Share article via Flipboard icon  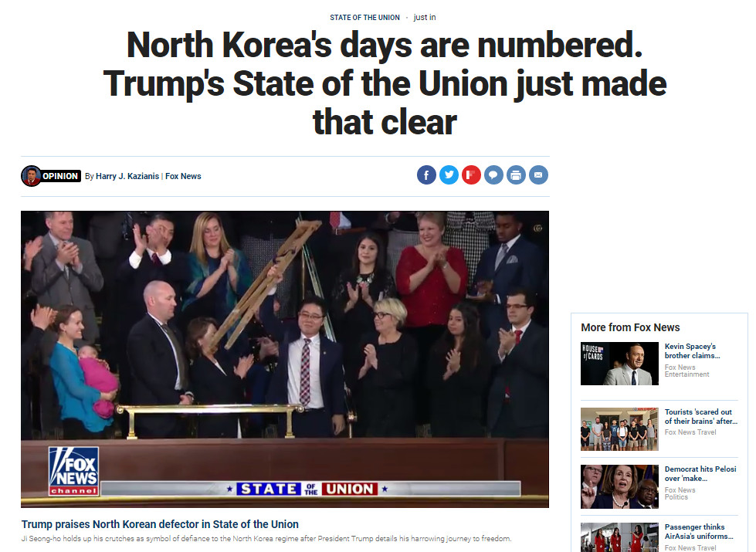coord(471,175)
